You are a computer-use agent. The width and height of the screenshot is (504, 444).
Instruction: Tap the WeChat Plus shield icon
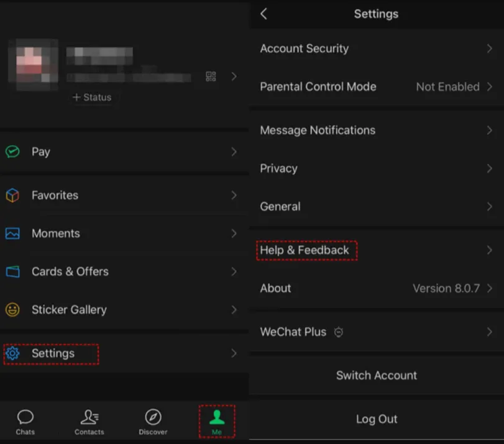point(339,332)
